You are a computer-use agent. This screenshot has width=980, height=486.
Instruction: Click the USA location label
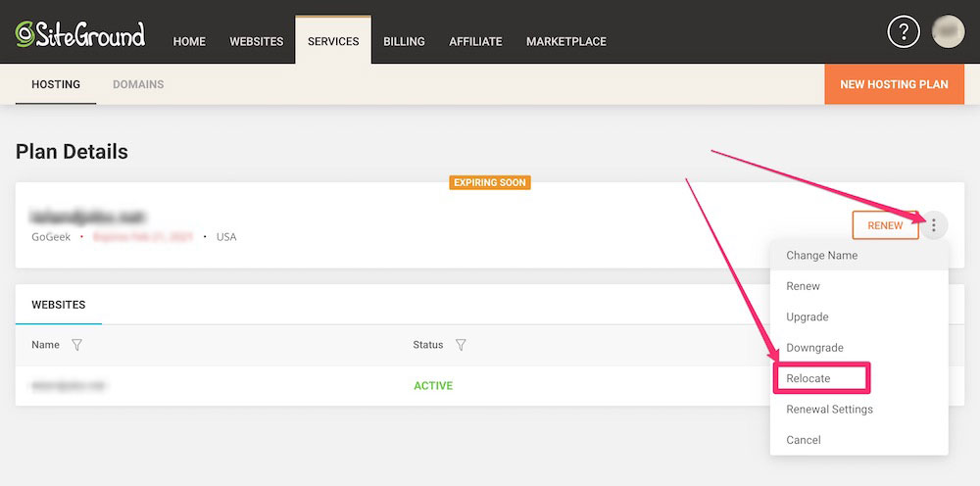226,237
